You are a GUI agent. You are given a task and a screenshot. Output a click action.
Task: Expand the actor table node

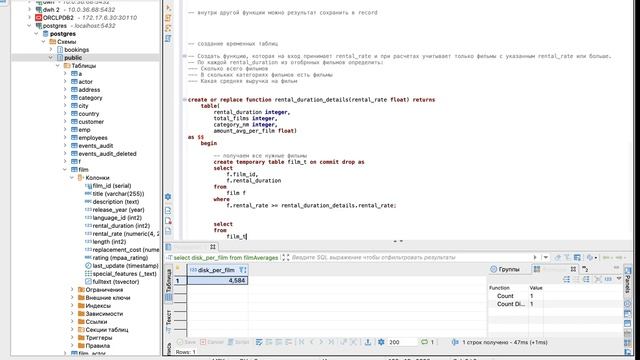pos(65,82)
